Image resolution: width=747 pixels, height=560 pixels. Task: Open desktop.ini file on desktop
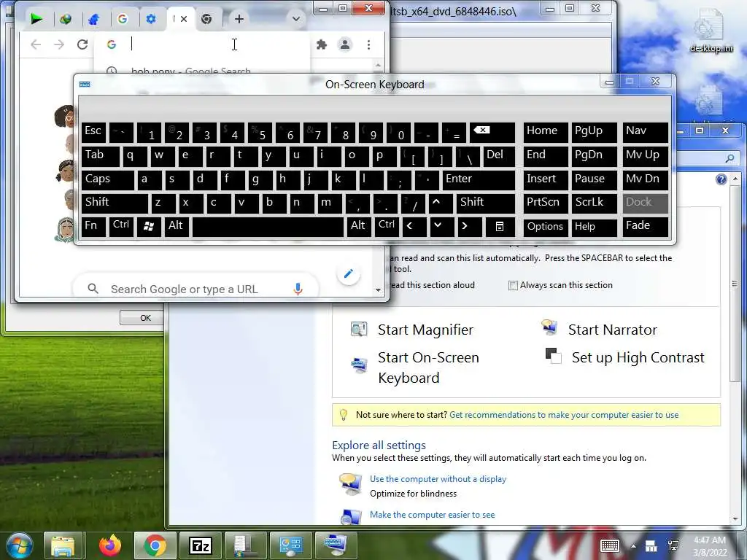(x=711, y=31)
